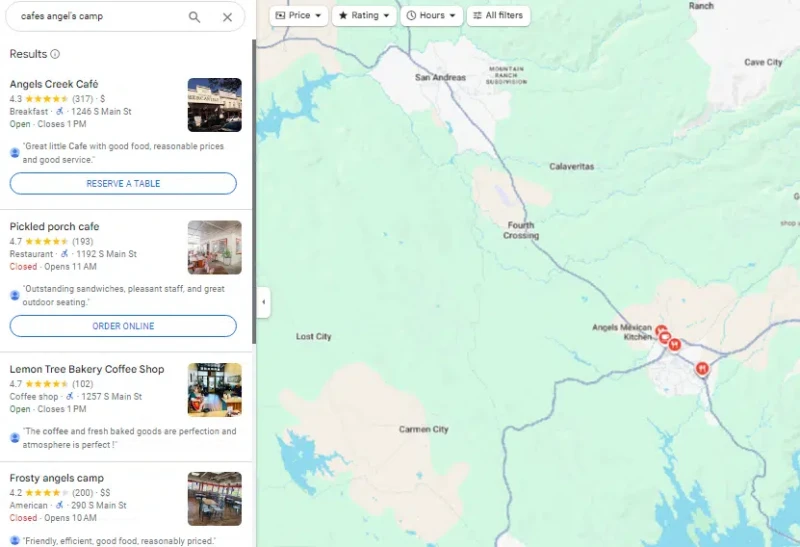
Task: Click the Fourth Crossing map label
Action: [521, 230]
